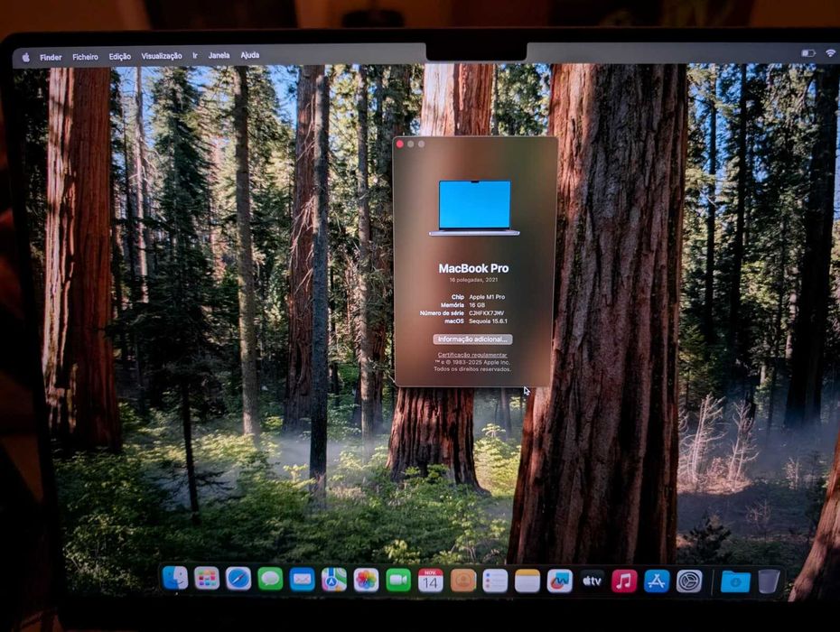Open the Apple TV app
Viewport: 840px width, 632px height.
pyautogui.click(x=592, y=581)
